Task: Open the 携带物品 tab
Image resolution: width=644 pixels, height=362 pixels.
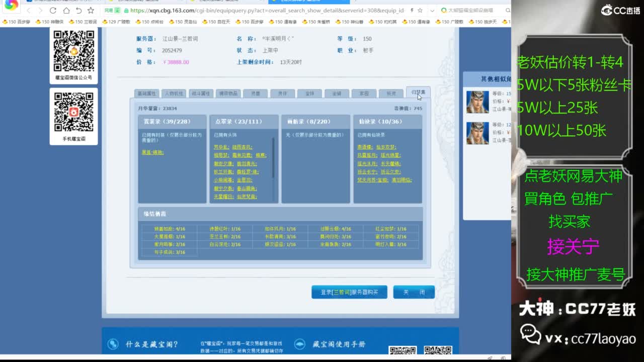Action: point(228,93)
